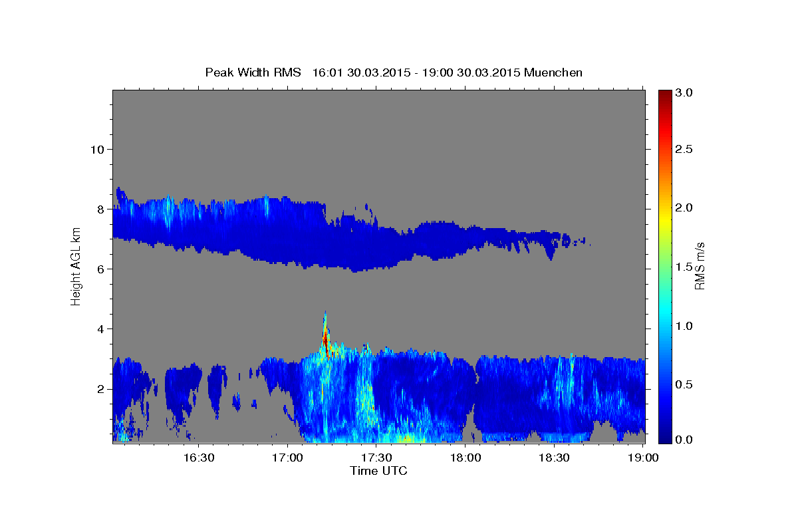
Task: Click the 19:00 time tick label
Action: tap(642, 458)
